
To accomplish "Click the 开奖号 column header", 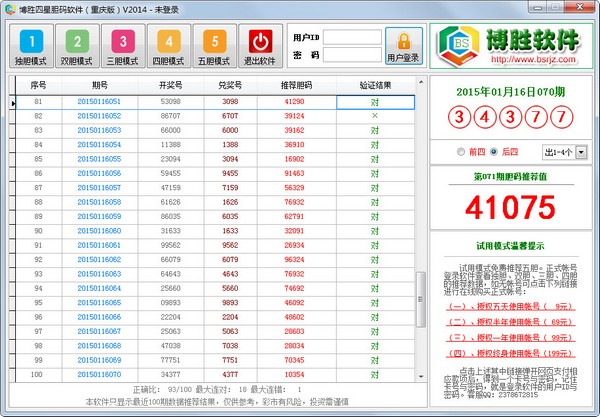I will click(x=171, y=85).
